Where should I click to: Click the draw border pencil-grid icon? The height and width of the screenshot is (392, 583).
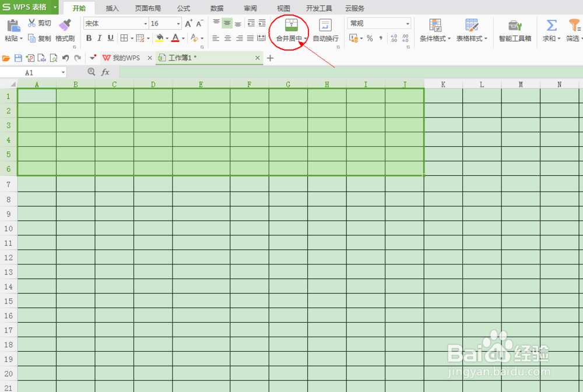point(140,38)
